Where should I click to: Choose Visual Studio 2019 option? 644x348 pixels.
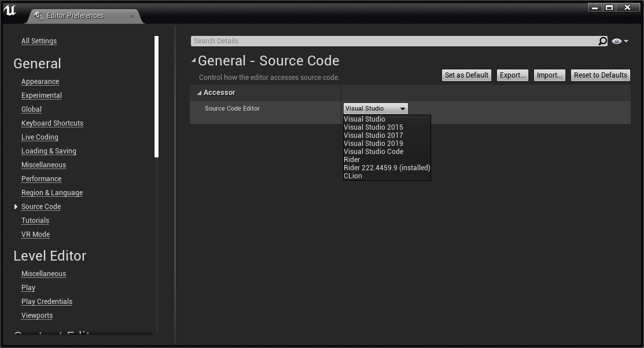pos(373,144)
